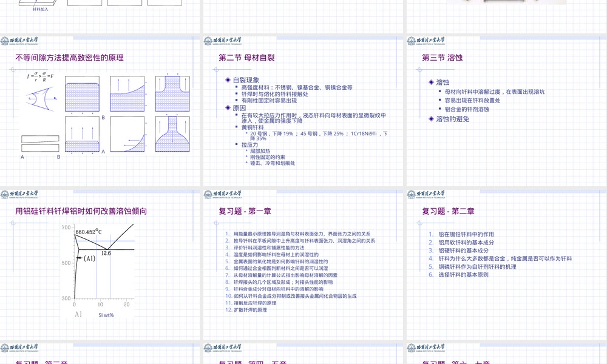The image size is (607, 364).
Task: Click the line 有刚性固定时容易出现
Action: 269,101
